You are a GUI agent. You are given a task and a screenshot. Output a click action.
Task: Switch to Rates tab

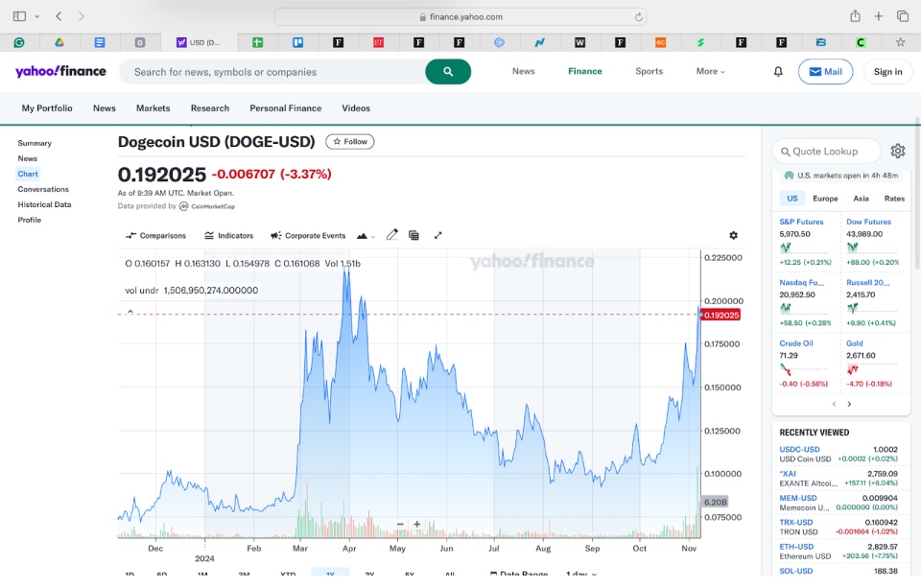[x=894, y=199]
